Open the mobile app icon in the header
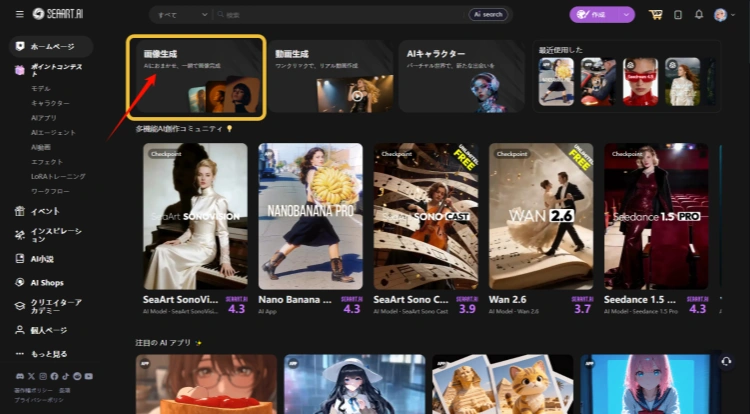Image resolution: width=750 pixels, height=414 pixels. pos(678,15)
